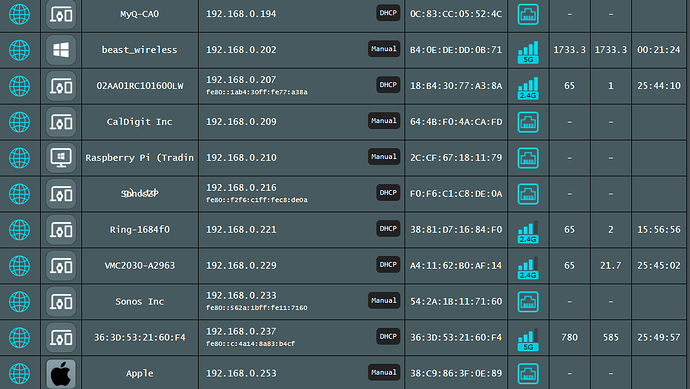Click the wired Ethernet icon for CalDigit Inc
The width and height of the screenshot is (690, 389).
(528, 122)
